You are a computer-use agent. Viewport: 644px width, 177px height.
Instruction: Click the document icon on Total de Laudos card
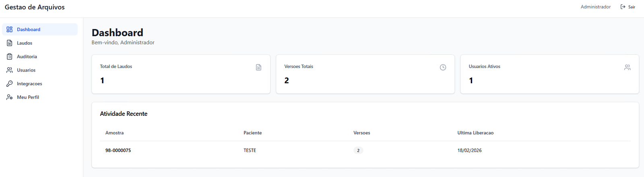(258, 68)
